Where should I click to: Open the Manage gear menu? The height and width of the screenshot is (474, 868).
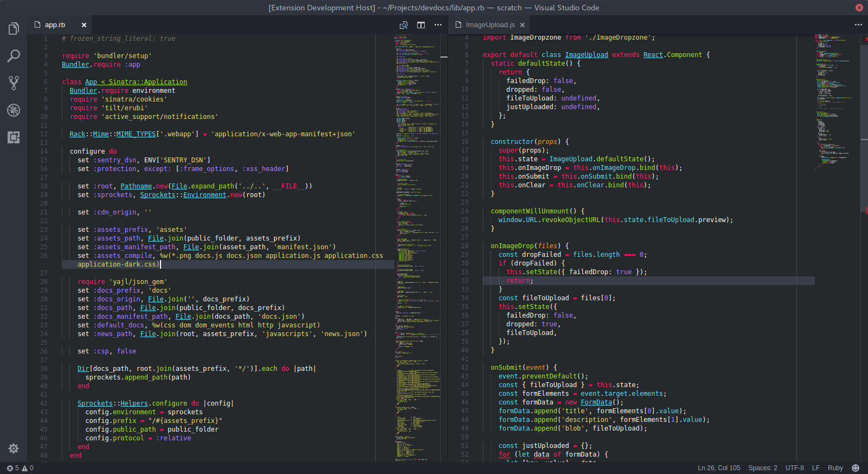14,448
